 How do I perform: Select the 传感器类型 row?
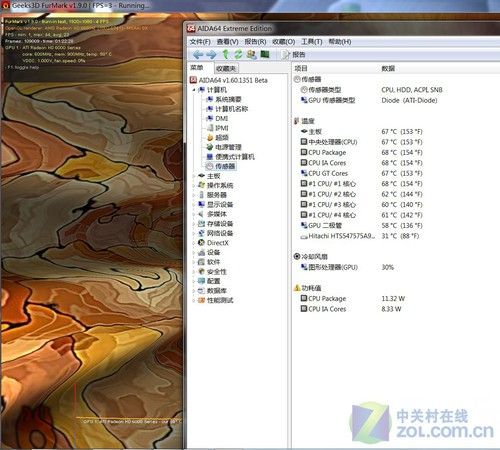372,90
